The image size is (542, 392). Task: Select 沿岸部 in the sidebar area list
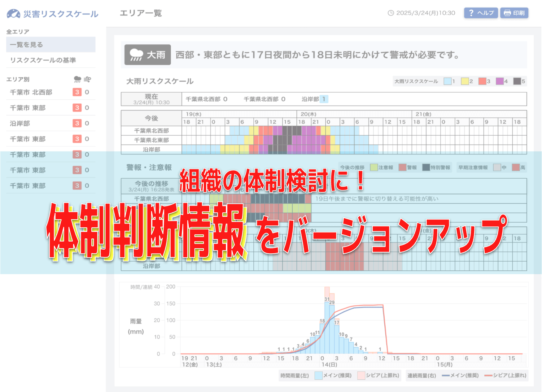[20, 124]
